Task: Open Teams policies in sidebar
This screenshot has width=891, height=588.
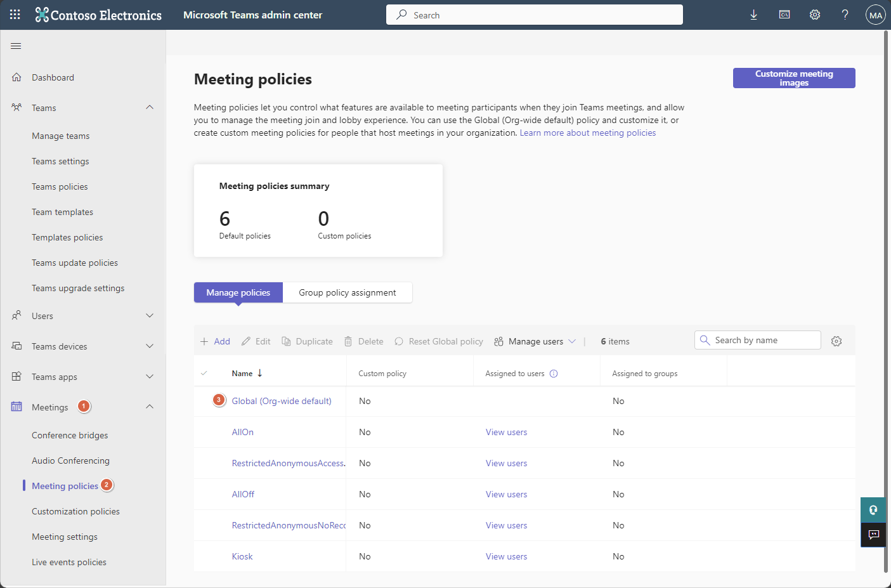Action: coord(60,186)
